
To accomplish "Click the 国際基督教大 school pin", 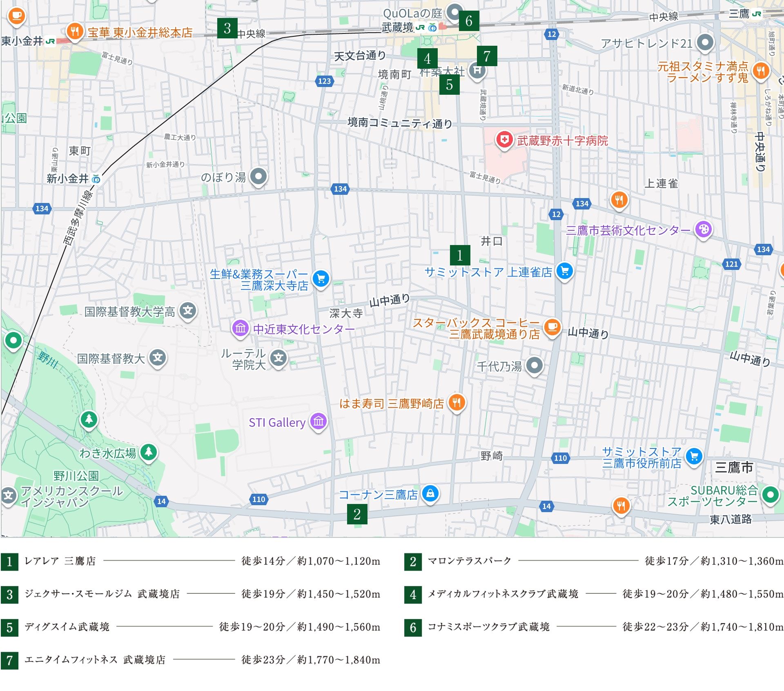I will [x=158, y=358].
